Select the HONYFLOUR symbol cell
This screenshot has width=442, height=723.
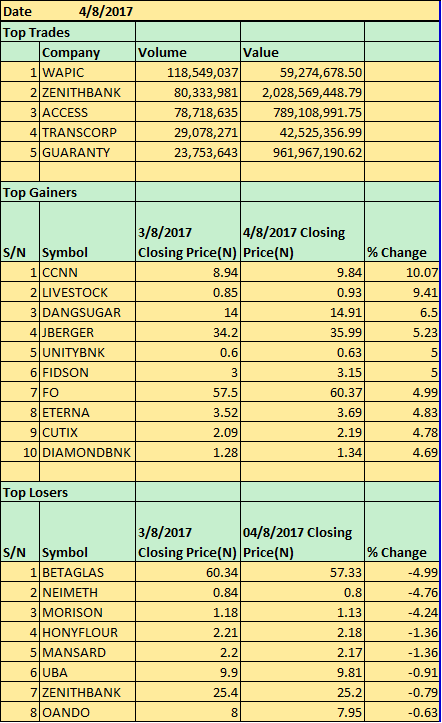pyautogui.click(x=88, y=632)
